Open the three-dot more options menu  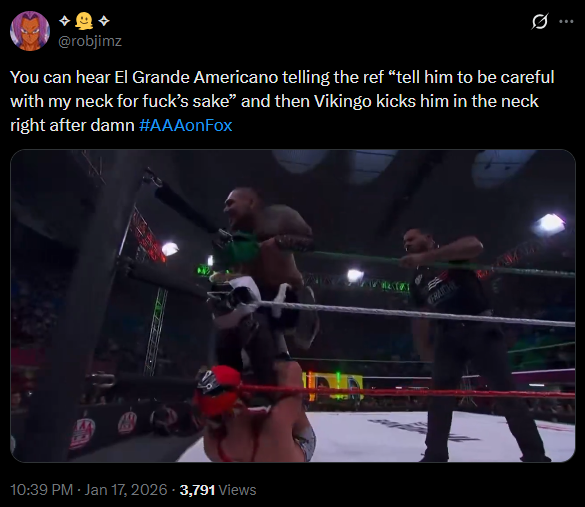566,22
